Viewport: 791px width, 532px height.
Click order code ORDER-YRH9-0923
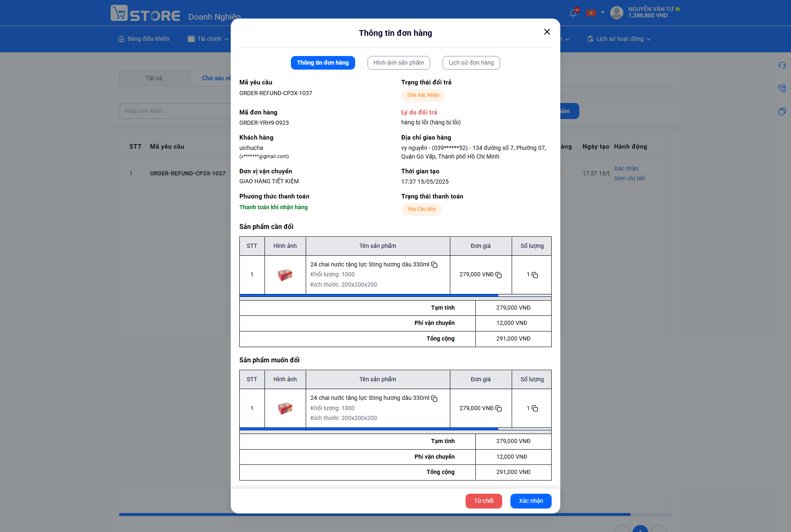tap(264, 123)
